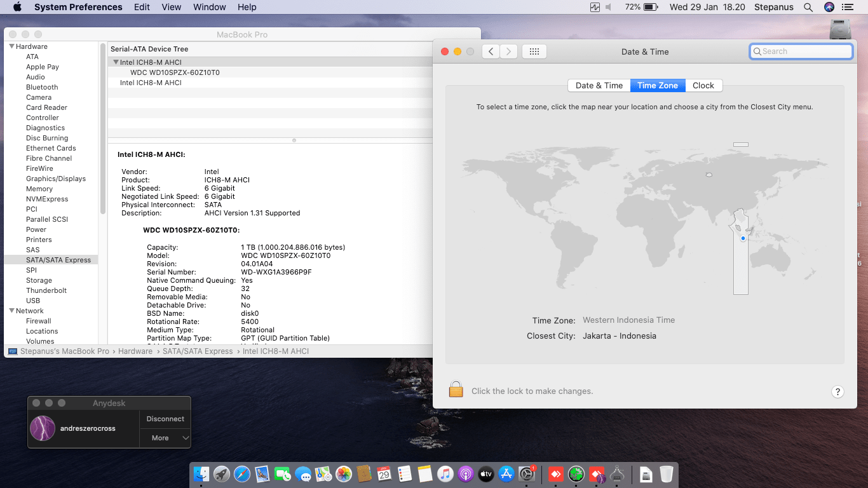Screen dimensions: 868x488
Task: Open the More dropdown in Anydesk
Action: point(165,438)
